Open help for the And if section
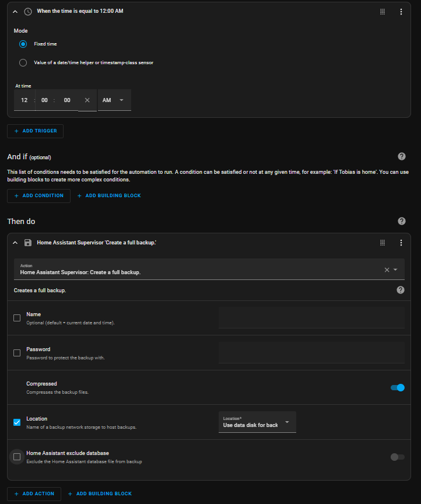Screen dimensions: 421x504 point(402,156)
